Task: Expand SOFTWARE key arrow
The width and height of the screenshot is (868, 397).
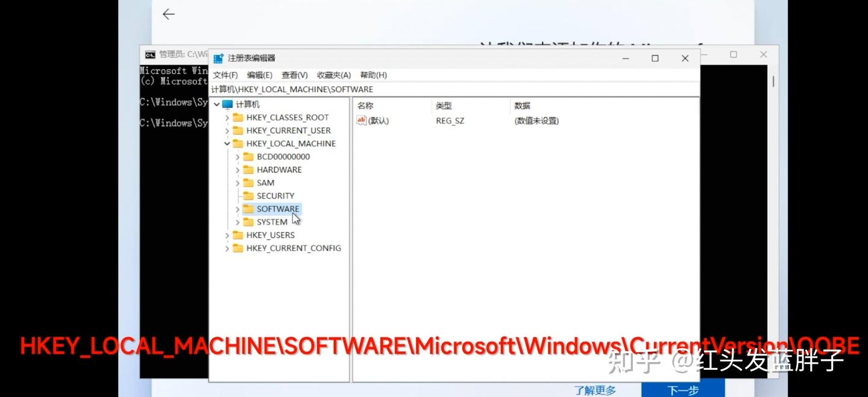Action: [x=237, y=209]
